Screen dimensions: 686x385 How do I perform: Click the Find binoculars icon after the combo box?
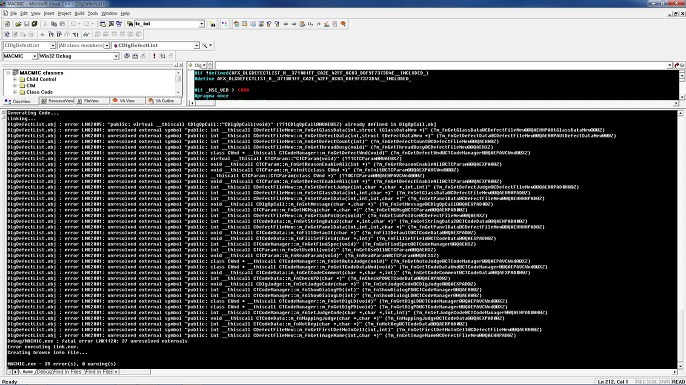click(213, 24)
